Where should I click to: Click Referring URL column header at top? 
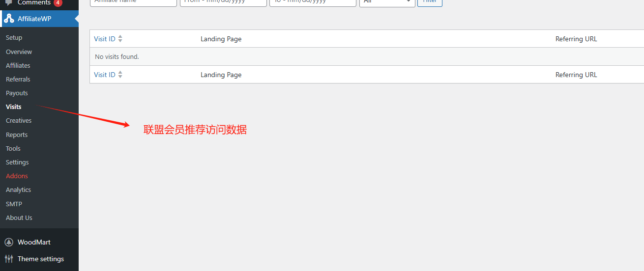(x=576, y=39)
